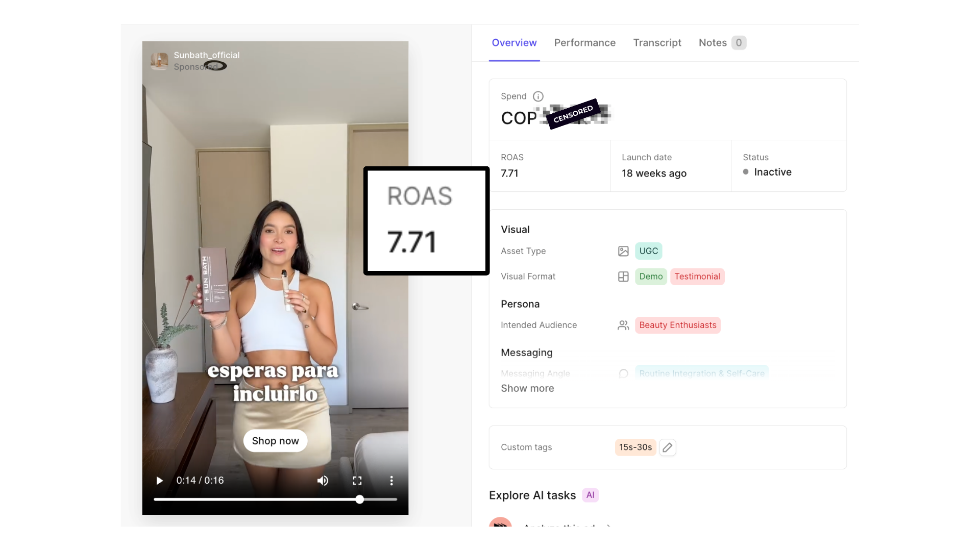Click the Shop now button in video
This screenshot has width=980, height=551.
276,441
